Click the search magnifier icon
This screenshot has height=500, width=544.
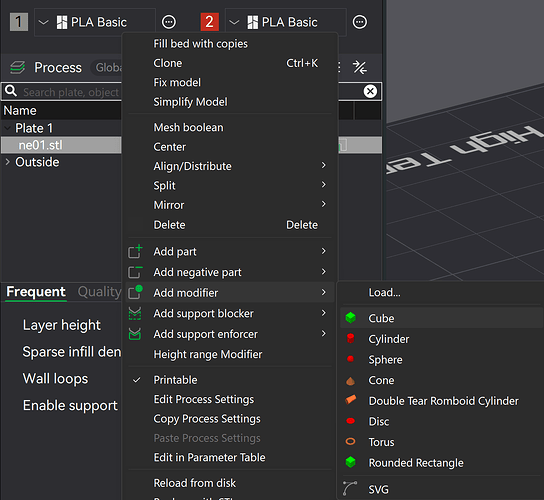(x=11, y=91)
